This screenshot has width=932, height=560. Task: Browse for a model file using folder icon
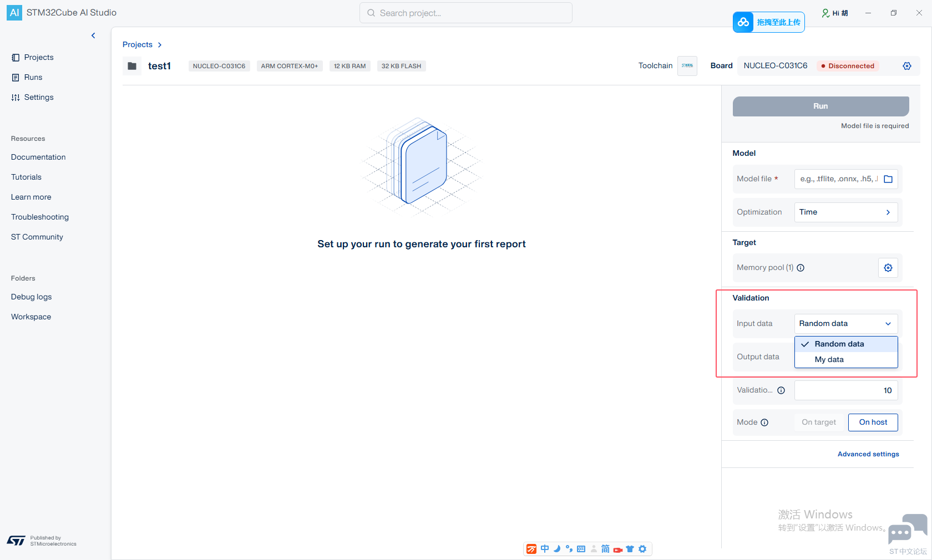(x=888, y=179)
